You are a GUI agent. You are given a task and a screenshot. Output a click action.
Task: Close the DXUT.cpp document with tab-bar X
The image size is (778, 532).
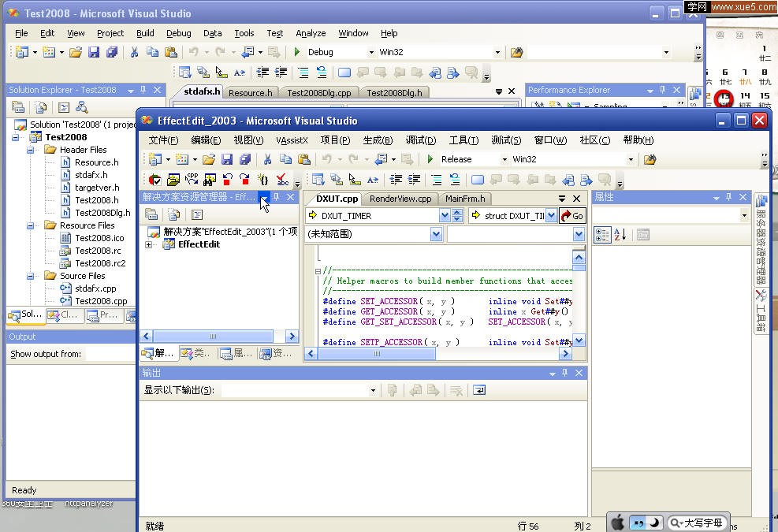576,199
